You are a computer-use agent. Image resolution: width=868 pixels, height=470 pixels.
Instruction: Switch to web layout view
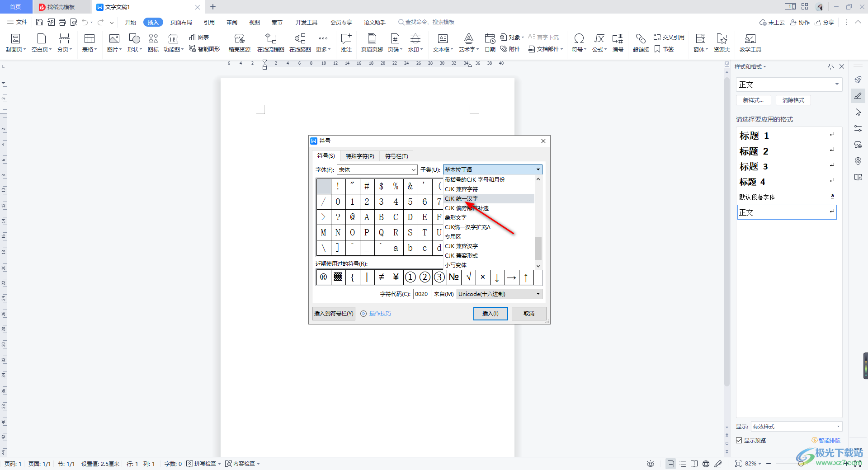click(706, 464)
